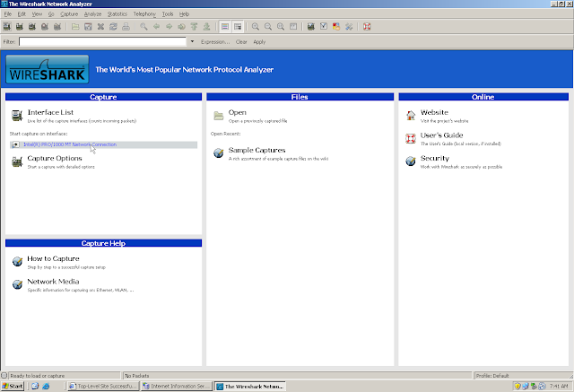Click the Find packet magnifier icon
The height and width of the screenshot is (392, 574).
coord(143,27)
